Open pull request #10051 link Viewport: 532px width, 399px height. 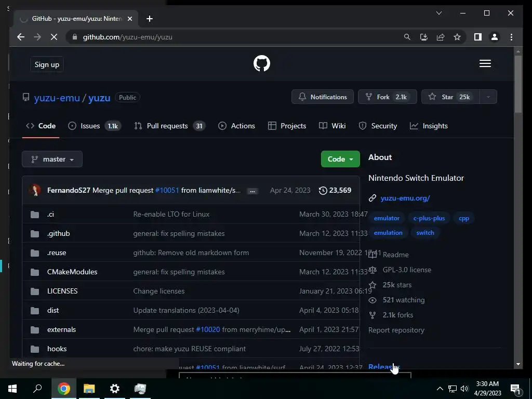click(x=167, y=190)
